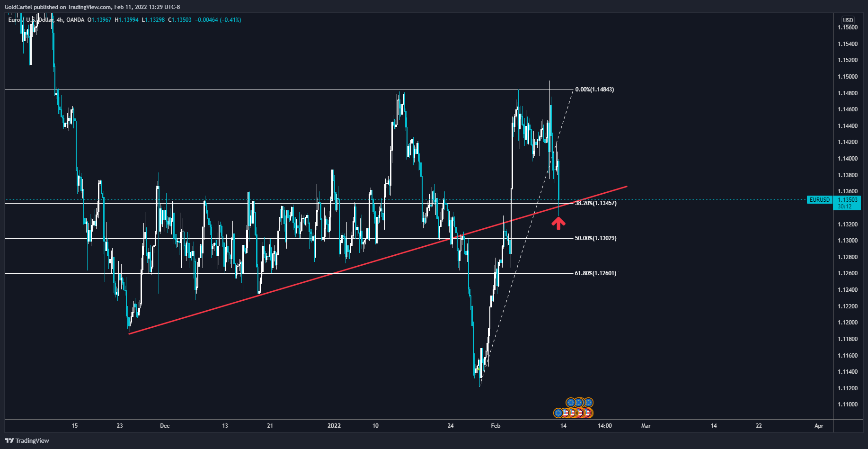The image size is (868, 449).
Task: Click the EURUSD symbol label tag
Action: [820, 200]
